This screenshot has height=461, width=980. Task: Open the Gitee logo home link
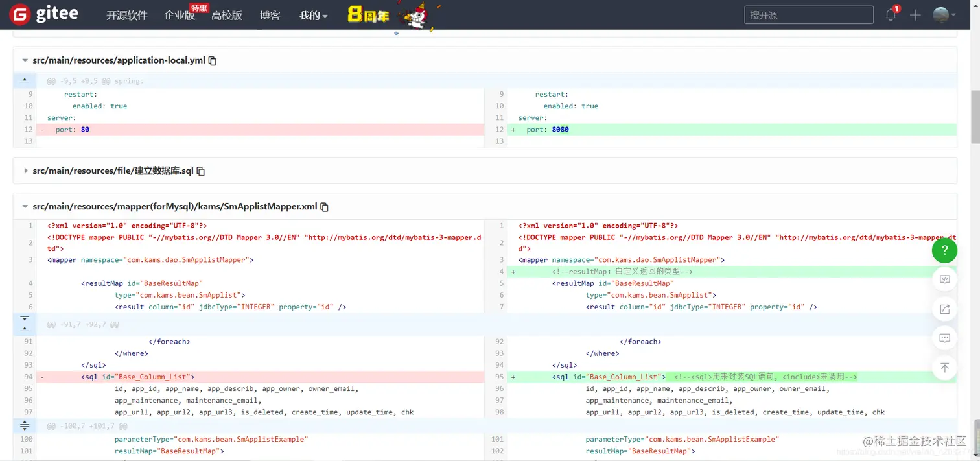[45, 15]
